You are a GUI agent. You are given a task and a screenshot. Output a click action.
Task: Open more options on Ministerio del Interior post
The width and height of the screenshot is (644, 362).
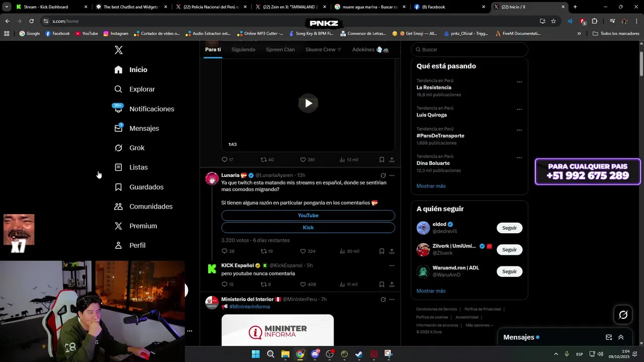(x=392, y=300)
